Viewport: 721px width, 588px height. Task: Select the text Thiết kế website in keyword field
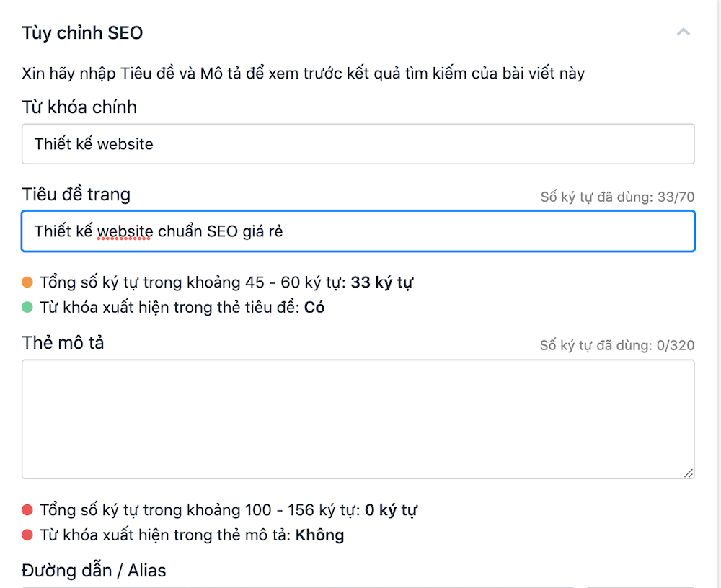click(x=93, y=144)
